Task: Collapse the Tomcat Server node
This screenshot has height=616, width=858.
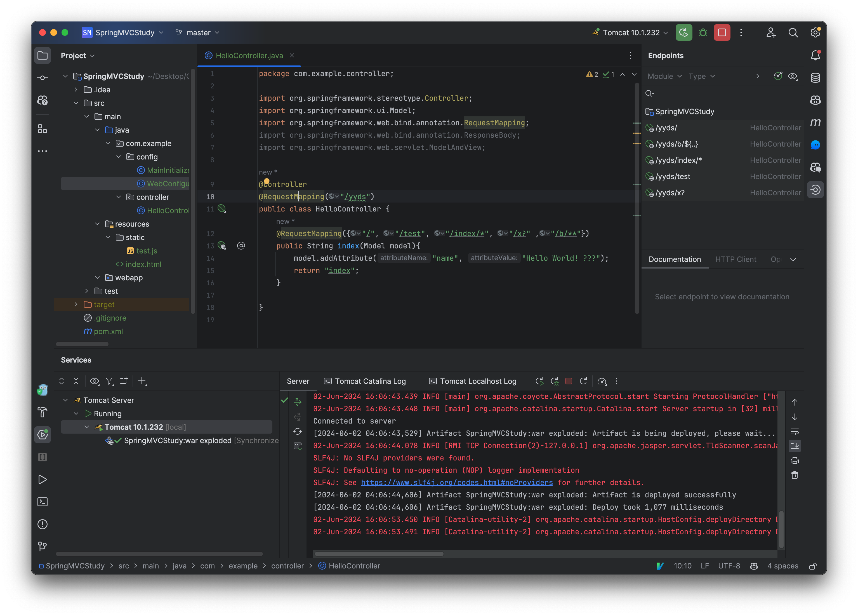Action: pyautogui.click(x=65, y=400)
